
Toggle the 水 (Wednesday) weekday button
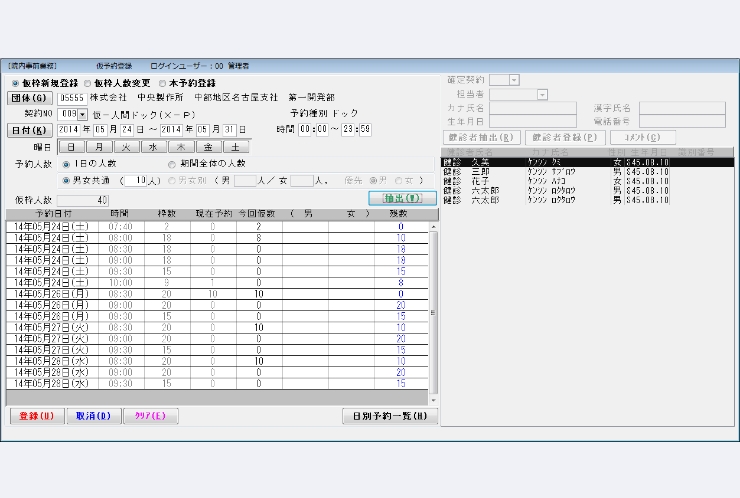click(x=153, y=147)
